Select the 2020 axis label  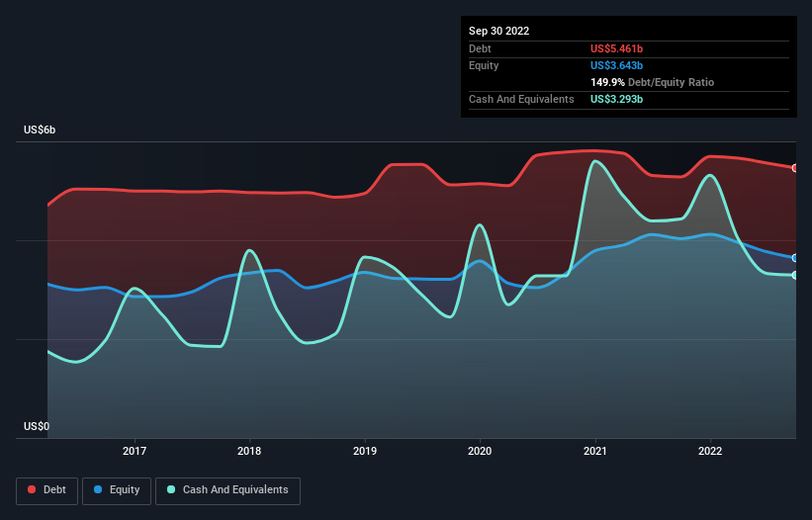click(480, 451)
